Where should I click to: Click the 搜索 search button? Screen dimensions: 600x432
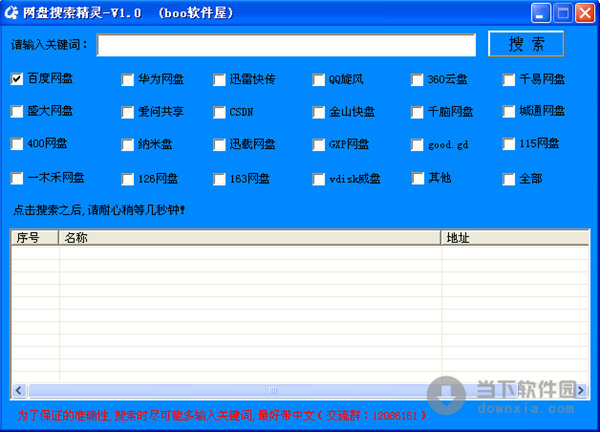click(x=526, y=44)
